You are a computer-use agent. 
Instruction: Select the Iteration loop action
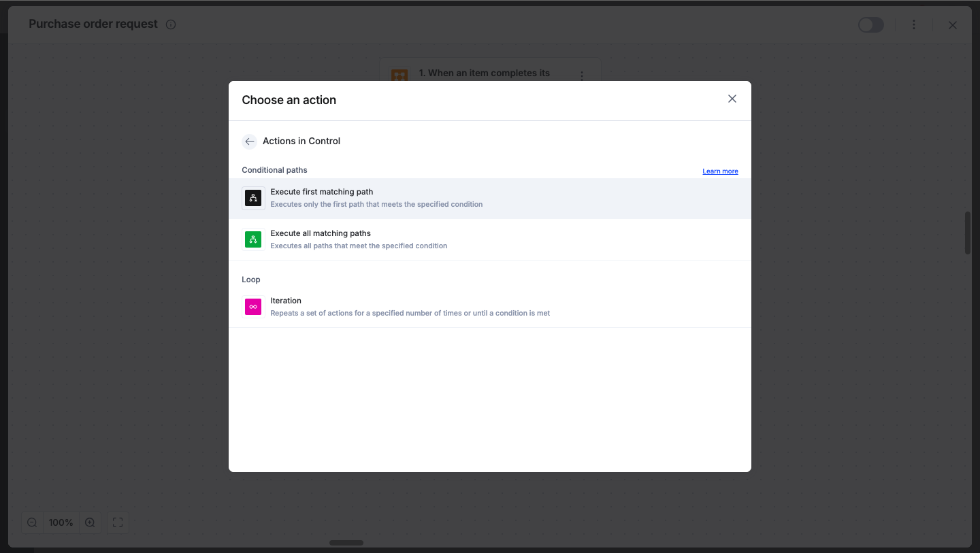pyautogui.click(x=490, y=307)
